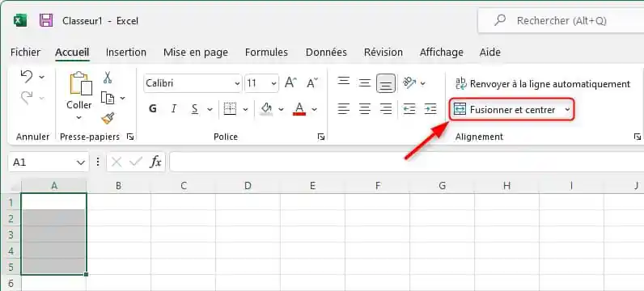Open Police group dialog launcher

coord(321,137)
